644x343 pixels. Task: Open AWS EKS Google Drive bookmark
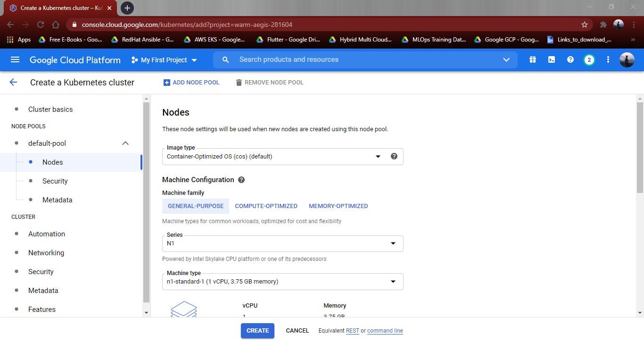pos(215,40)
